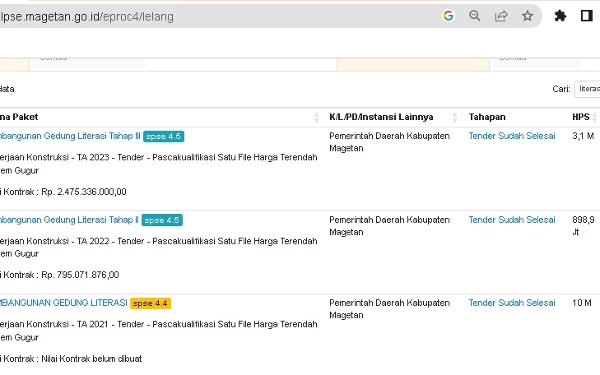This screenshot has height=375, width=600.
Task: Open the Extensions puzzle icon
Action: coord(560,16)
